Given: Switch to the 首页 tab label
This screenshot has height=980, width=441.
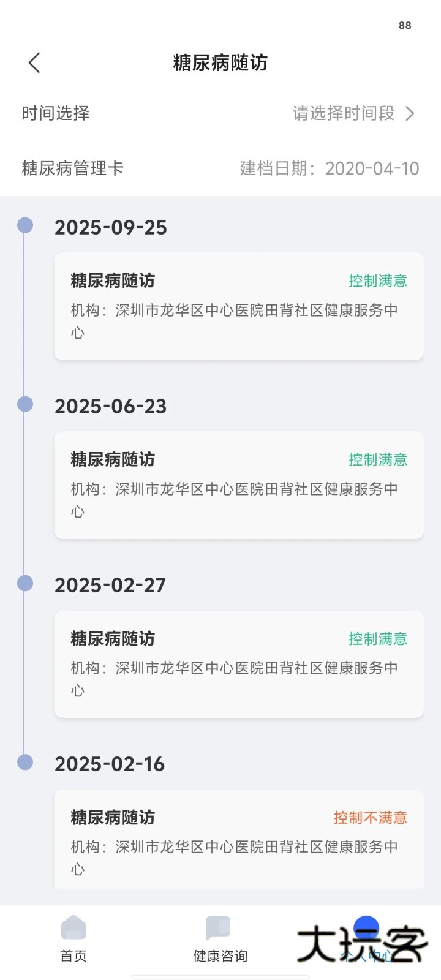Looking at the screenshot, I should point(73,956).
